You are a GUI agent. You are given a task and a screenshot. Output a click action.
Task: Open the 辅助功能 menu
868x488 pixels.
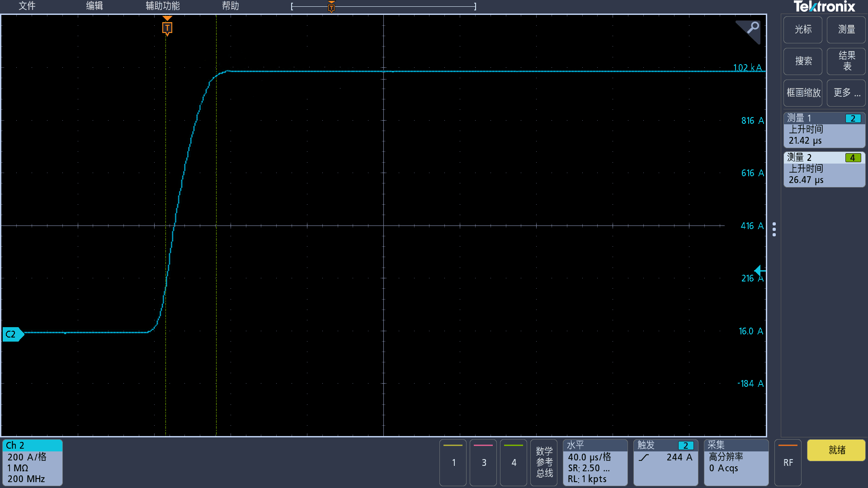pyautogui.click(x=163, y=6)
